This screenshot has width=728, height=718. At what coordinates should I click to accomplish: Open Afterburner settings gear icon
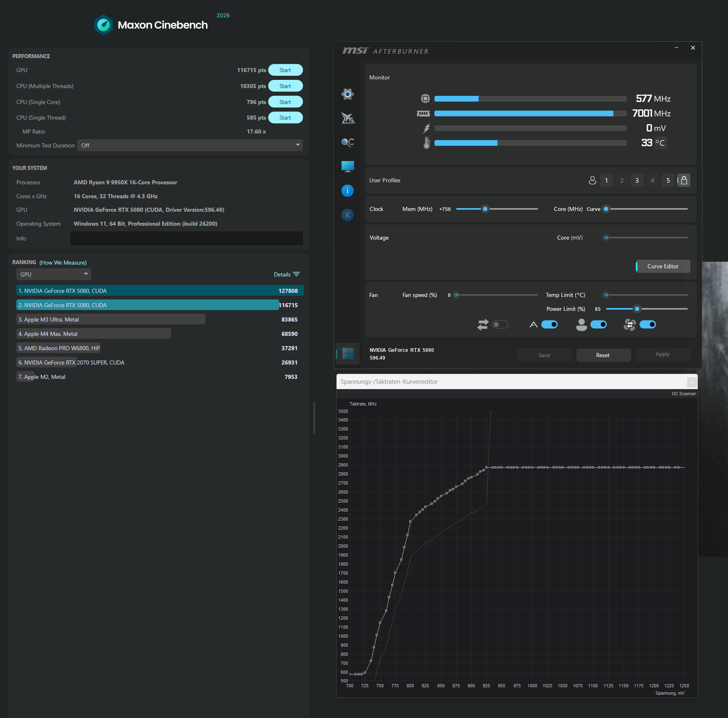click(x=348, y=94)
